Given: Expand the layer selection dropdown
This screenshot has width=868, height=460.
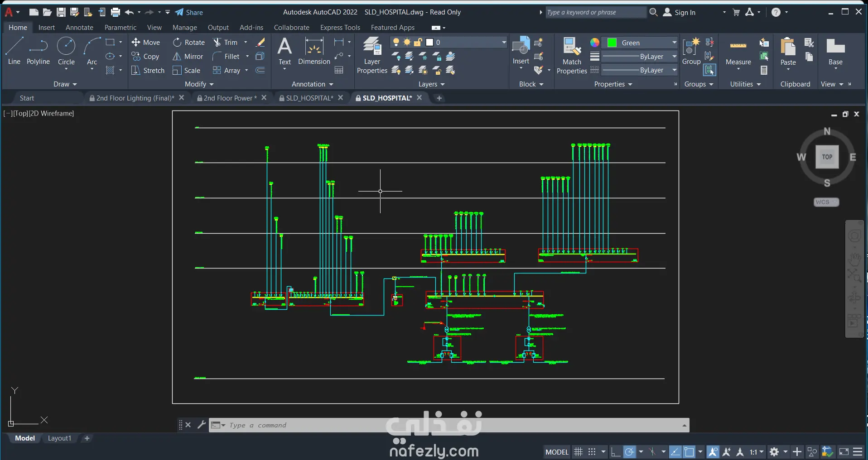Looking at the screenshot, I should (504, 43).
